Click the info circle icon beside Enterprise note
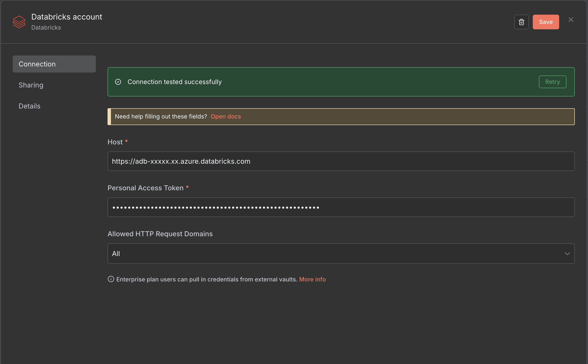Image resolution: width=588 pixels, height=364 pixels. [x=111, y=279]
